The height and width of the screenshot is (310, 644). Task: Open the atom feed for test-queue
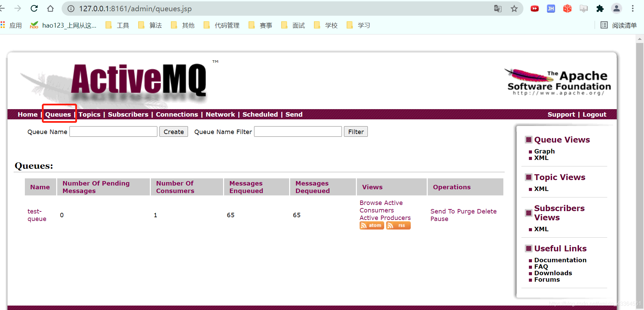[372, 225]
